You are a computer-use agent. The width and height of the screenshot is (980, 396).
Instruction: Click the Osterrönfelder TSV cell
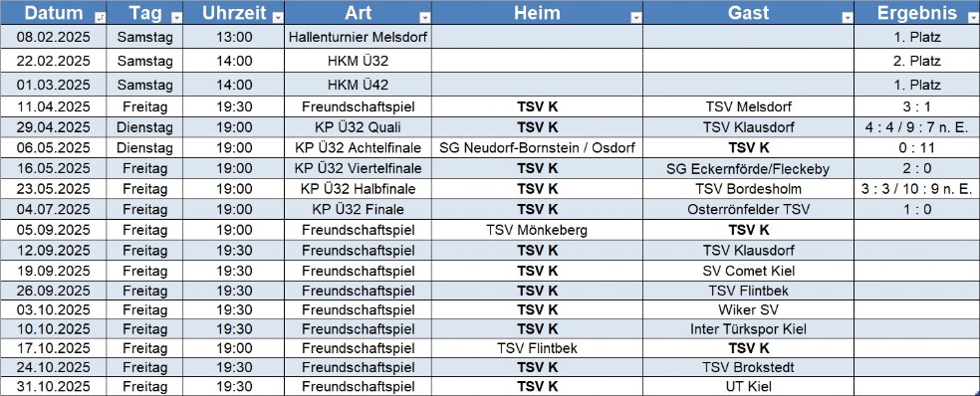[x=748, y=209]
